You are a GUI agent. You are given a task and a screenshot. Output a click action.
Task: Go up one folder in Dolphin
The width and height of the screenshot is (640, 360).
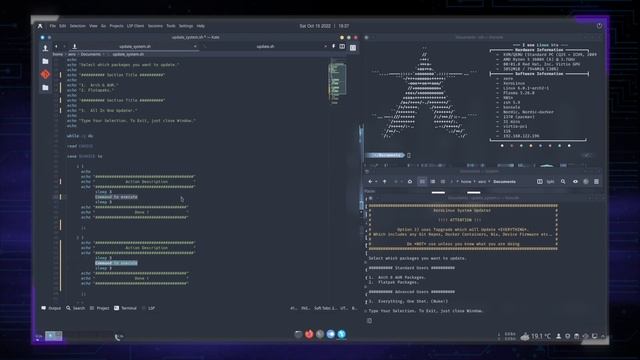(x=384, y=182)
